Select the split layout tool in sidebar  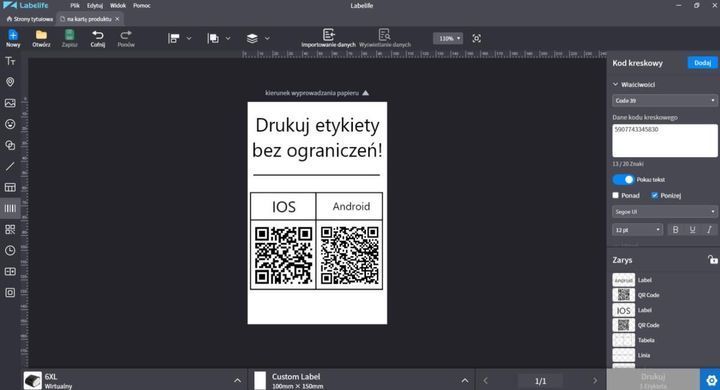(x=10, y=271)
